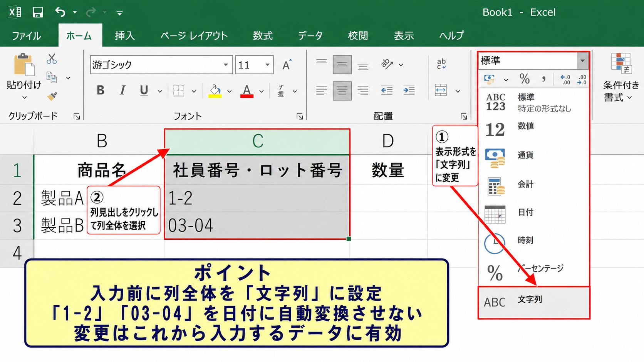Open the ヘルプ tab

click(x=451, y=36)
